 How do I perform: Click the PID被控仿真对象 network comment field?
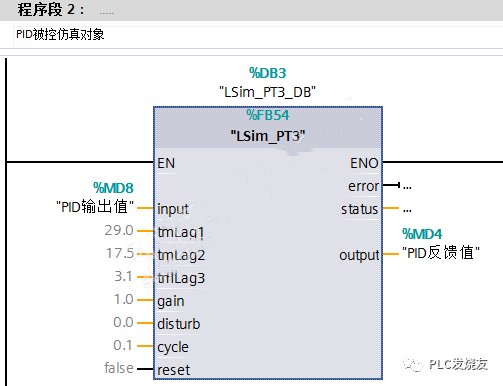coord(258,35)
